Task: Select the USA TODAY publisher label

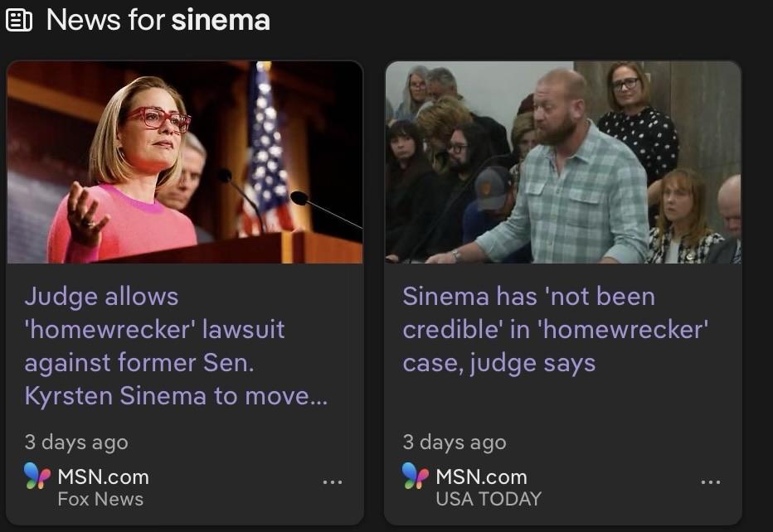Action: pos(489,499)
